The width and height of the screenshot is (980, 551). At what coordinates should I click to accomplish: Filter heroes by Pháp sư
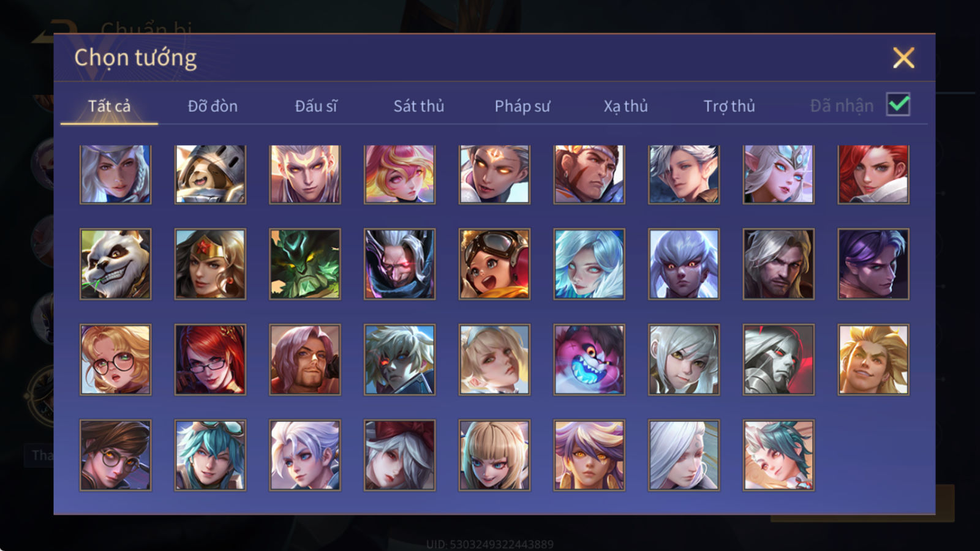pyautogui.click(x=522, y=106)
